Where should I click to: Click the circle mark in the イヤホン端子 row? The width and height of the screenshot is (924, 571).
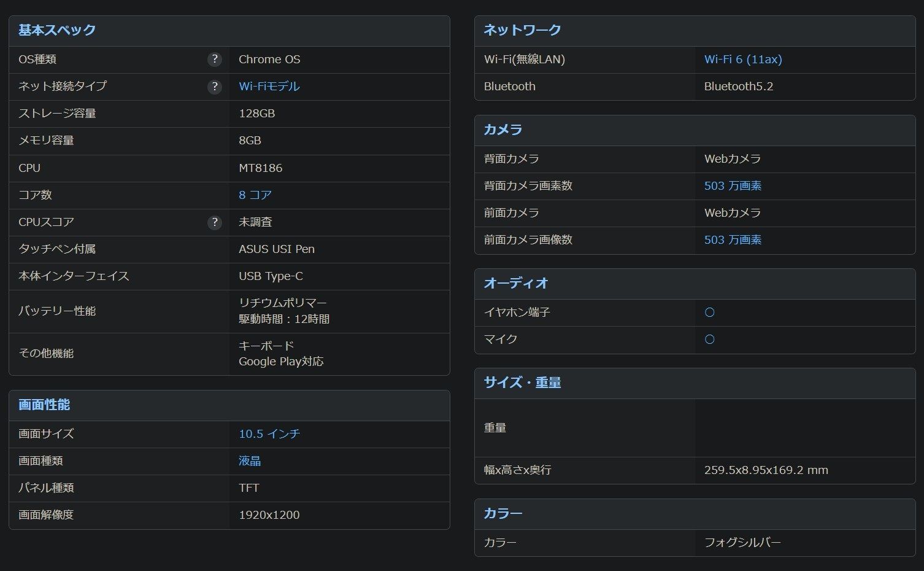(710, 313)
